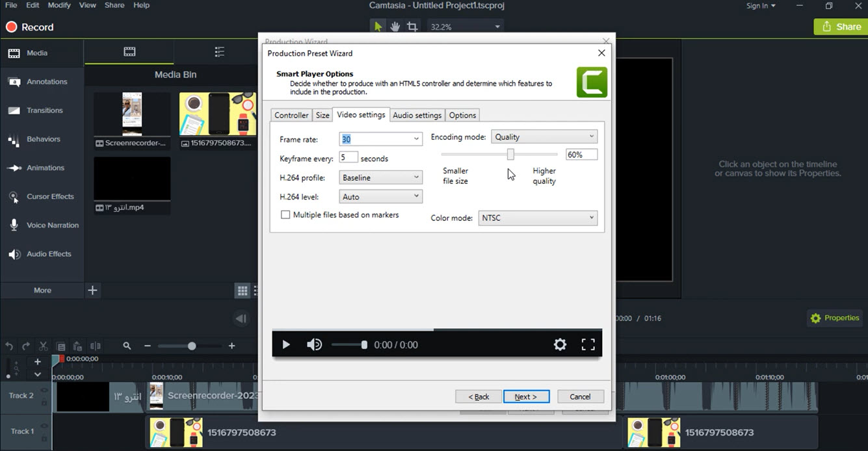868x451 pixels.
Task: Switch to the Library list tab
Action: 219,52
